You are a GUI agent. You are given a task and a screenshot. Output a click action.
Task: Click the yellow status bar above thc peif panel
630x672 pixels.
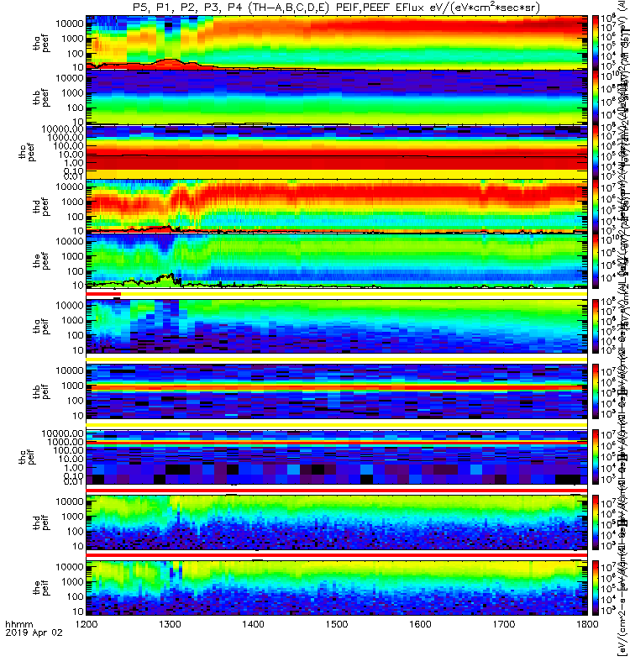(337, 425)
